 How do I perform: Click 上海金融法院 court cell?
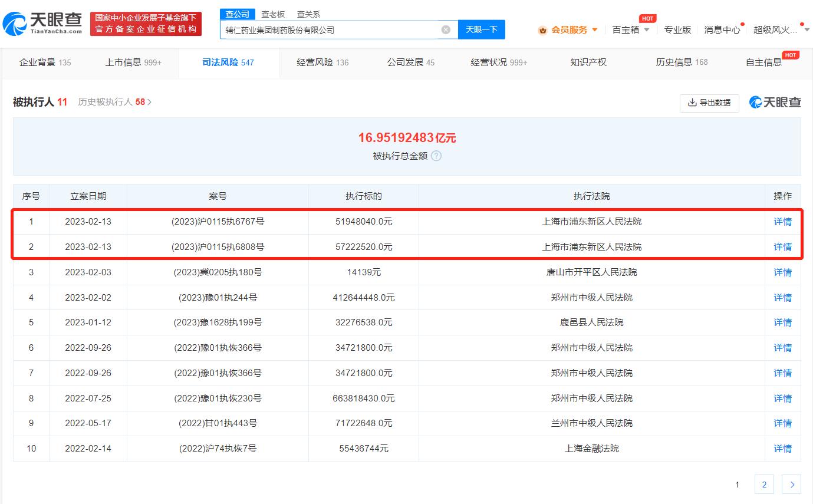coord(592,449)
